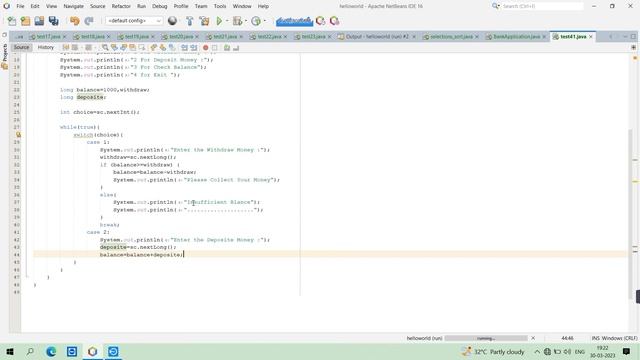
Task: Maximize the editor window button in tab bar
Action: click(633, 37)
